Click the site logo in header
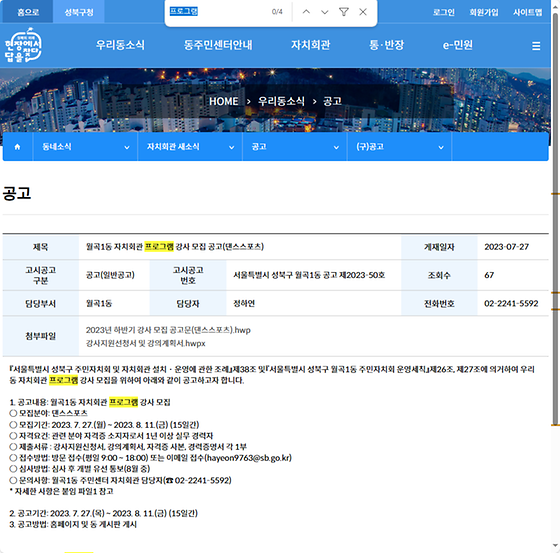This screenshot has height=553, width=560. coord(23,45)
